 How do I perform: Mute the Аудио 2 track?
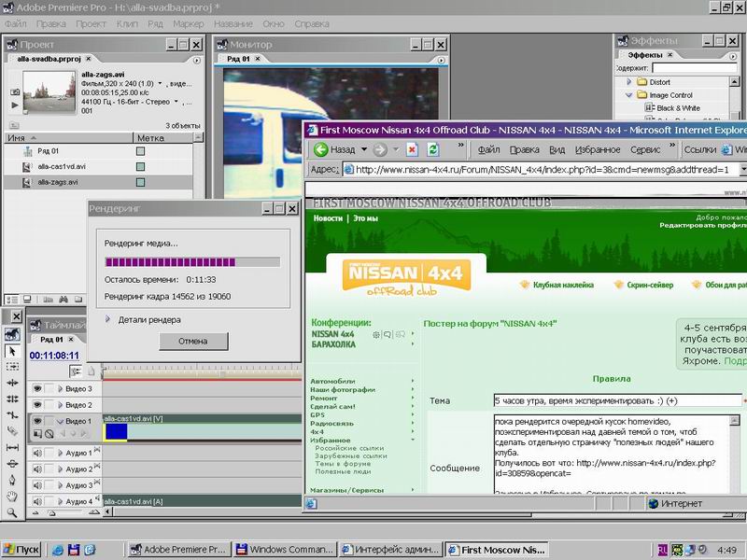click(x=37, y=469)
